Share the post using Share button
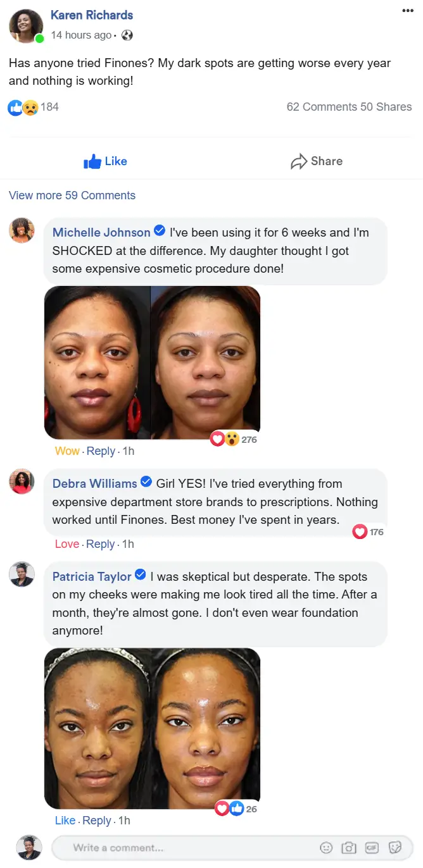423x868 pixels. tap(317, 161)
